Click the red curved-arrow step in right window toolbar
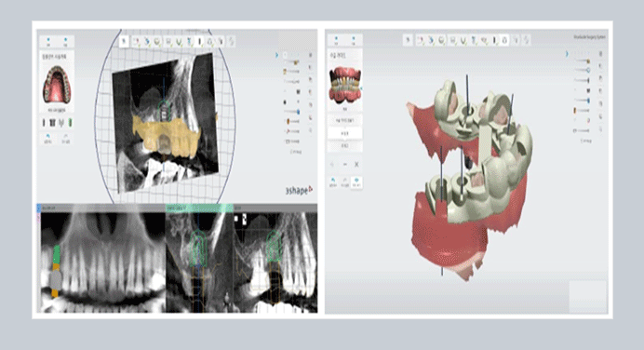 [420, 40]
